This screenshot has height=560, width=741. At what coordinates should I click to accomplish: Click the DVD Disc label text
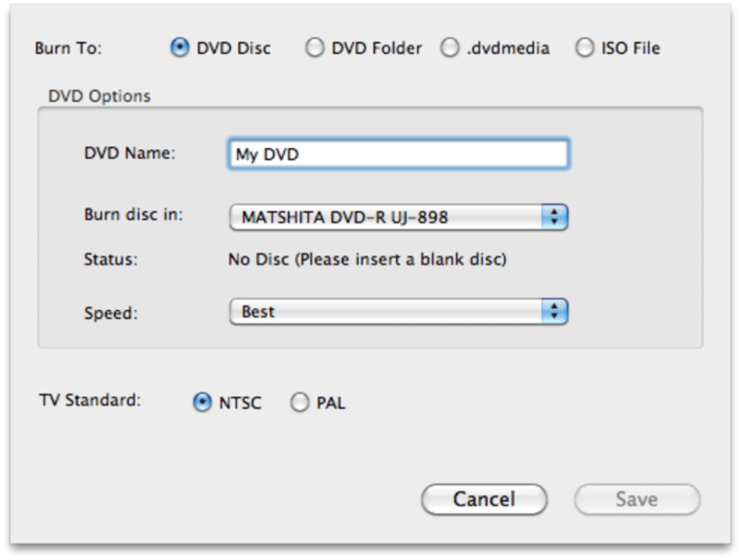(x=233, y=48)
